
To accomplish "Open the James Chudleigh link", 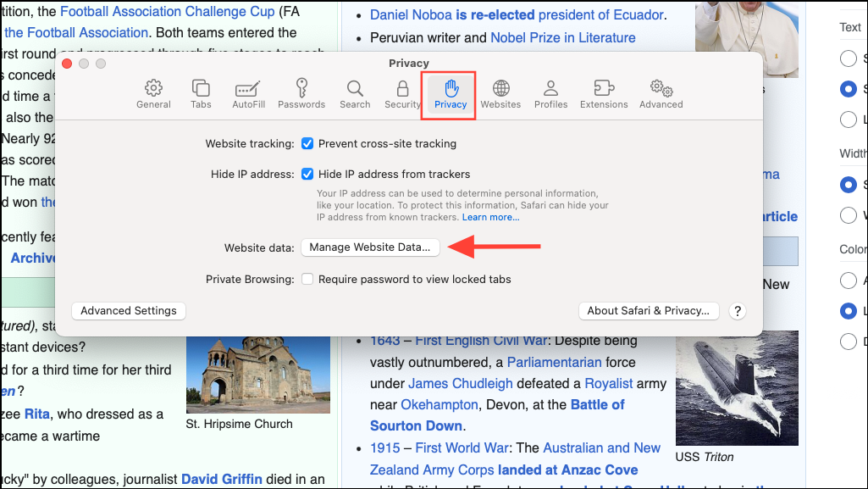I will click(461, 383).
